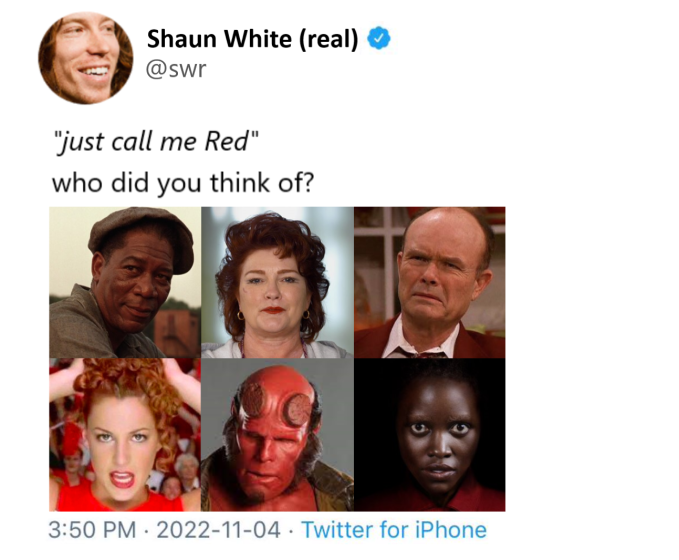Open the round profile avatar photo
Image resolution: width=679 pixels, height=560 pixels.
coord(86,58)
